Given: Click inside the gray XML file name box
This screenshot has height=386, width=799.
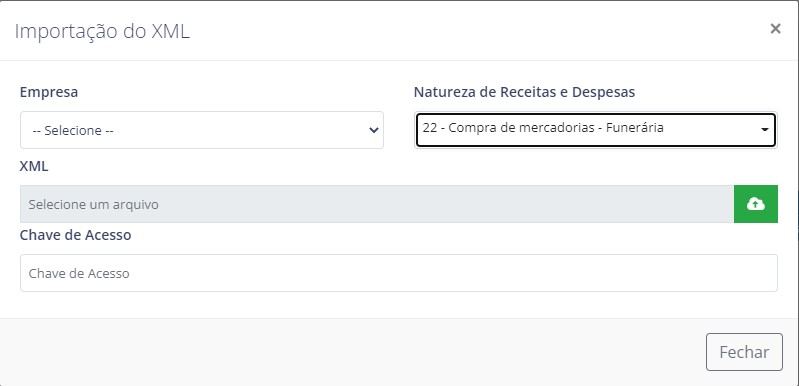Looking at the screenshot, I should pos(377,204).
